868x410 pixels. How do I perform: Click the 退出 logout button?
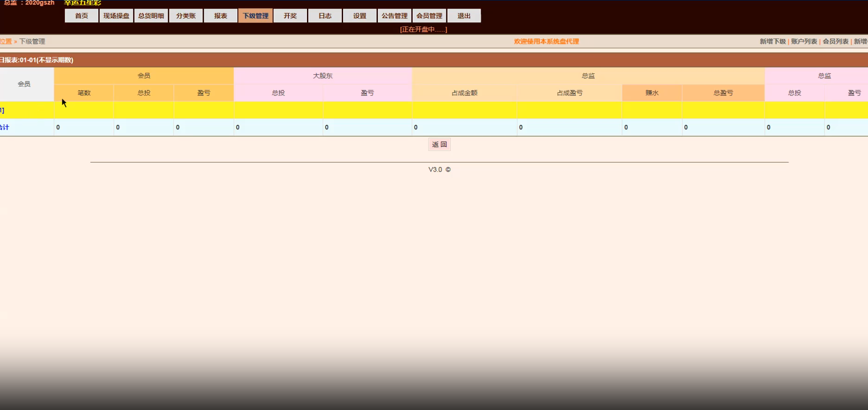(x=464, y=16)
